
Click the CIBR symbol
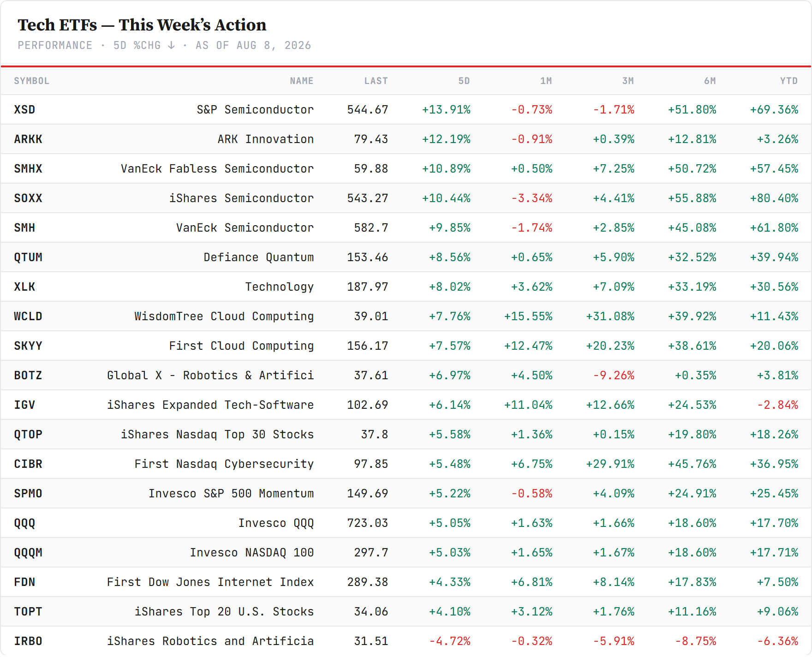coord(28,464)
